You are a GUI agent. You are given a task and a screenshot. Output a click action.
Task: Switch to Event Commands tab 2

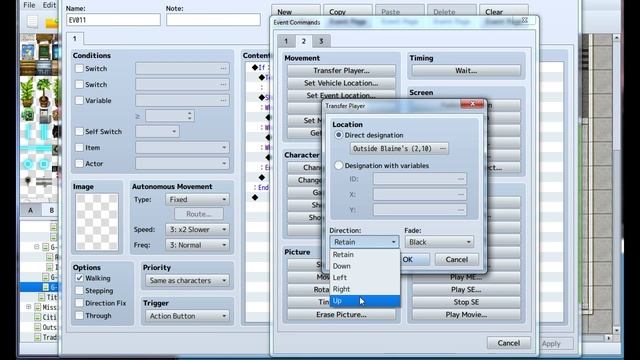(303, 41)
